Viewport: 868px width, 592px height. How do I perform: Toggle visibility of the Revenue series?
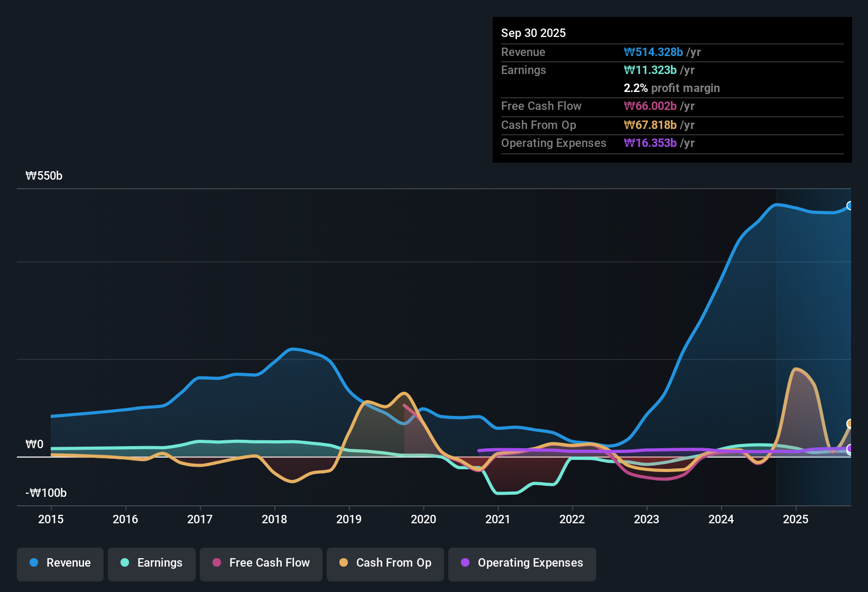(x=60, y=563)
